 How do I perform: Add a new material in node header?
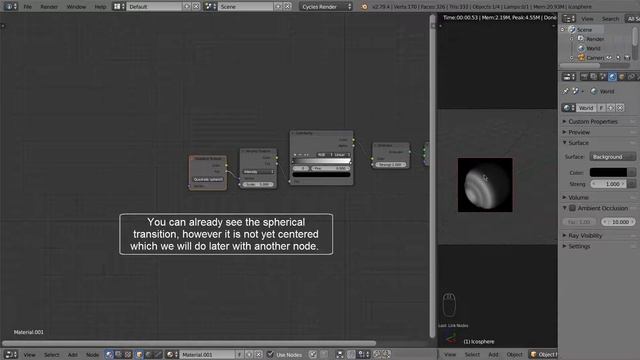click(x=249, y=355)
